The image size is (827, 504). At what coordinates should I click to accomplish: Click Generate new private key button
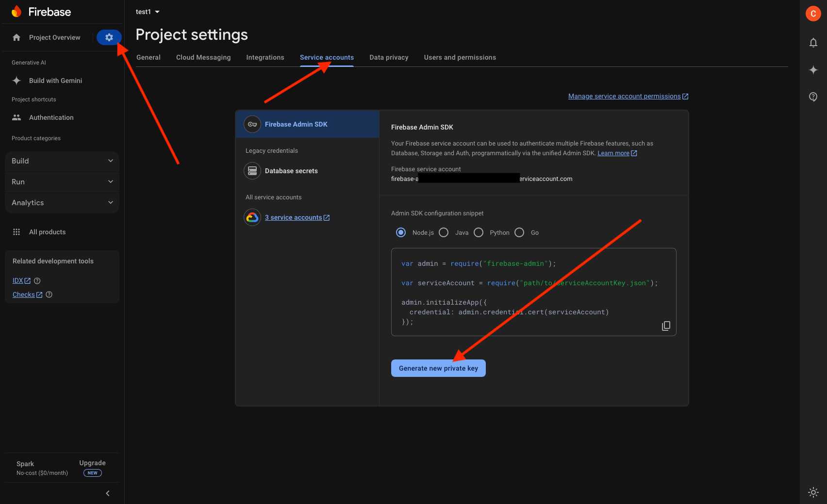pos(438,368)
